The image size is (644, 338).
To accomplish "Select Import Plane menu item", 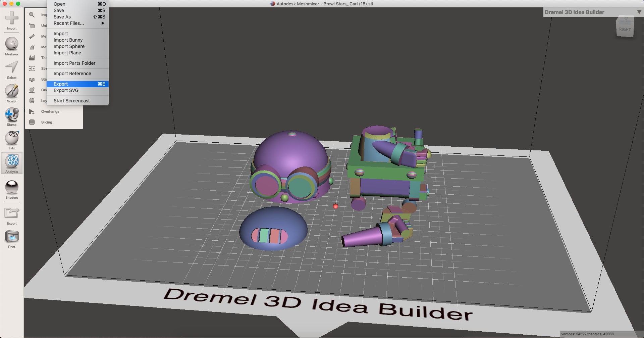I will (x=77, y=53).
